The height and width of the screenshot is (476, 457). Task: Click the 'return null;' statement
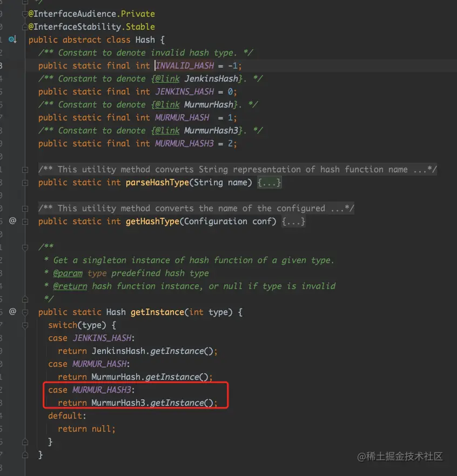(x=86, y=428)
